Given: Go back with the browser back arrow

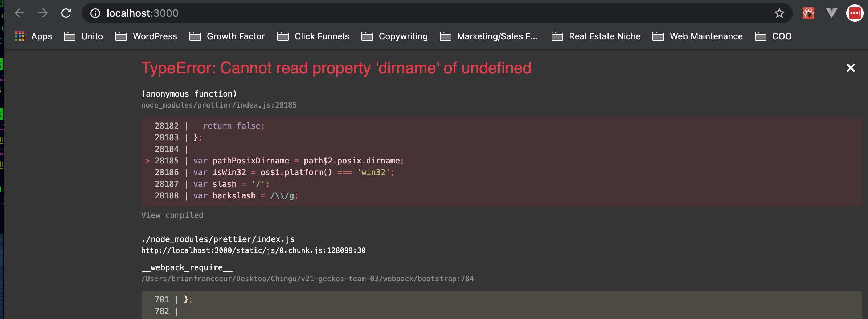Looking at the screenshot, I should (20, 13).
